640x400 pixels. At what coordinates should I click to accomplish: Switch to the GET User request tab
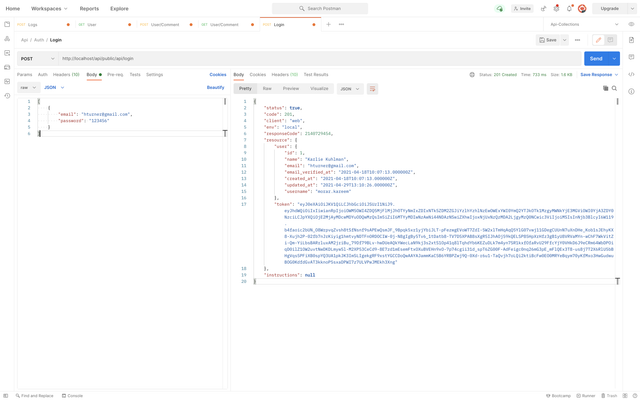(x=104, y=24)
